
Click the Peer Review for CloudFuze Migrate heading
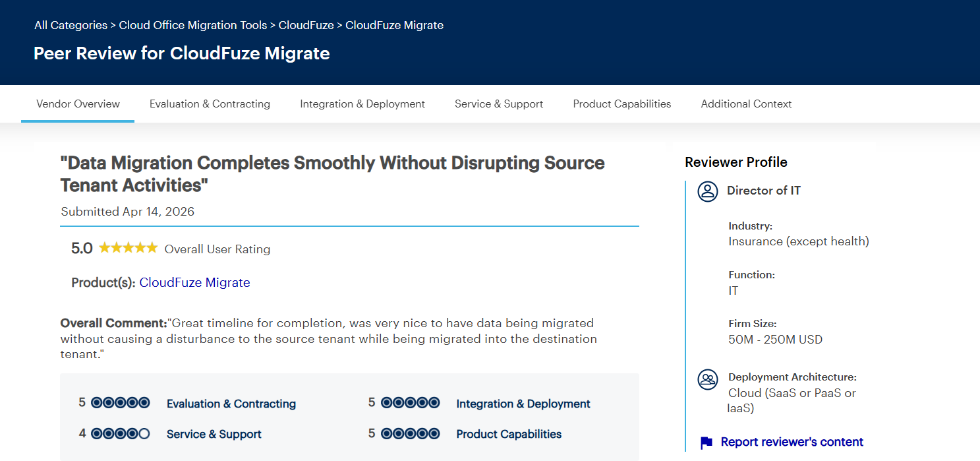[x=182, y=53]
